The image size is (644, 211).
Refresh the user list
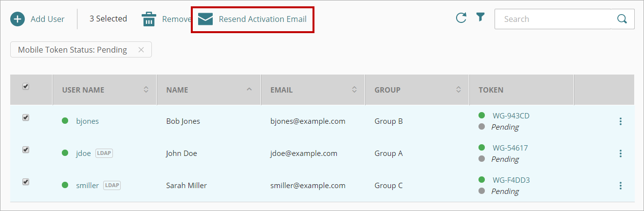[461, 18]
